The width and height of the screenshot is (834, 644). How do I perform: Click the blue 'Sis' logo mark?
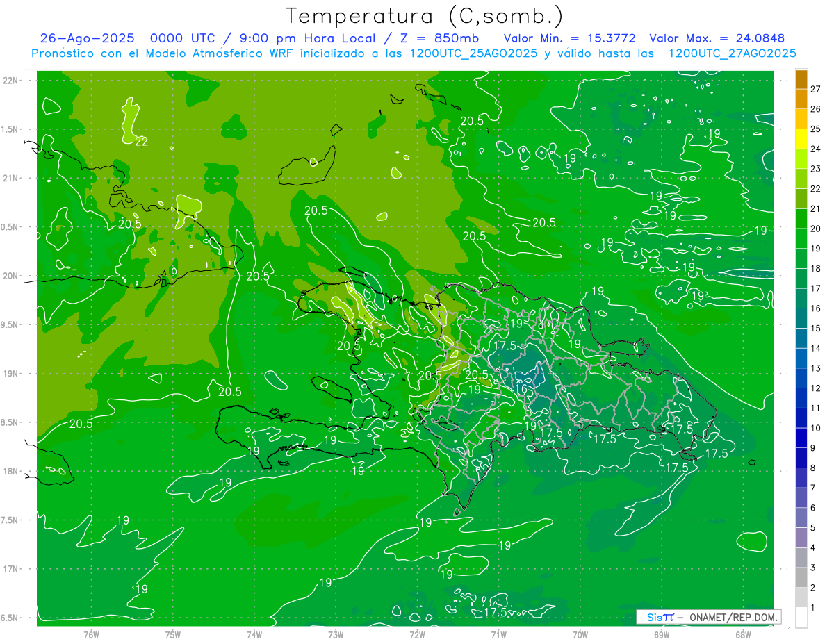click(x=655, y=617)
